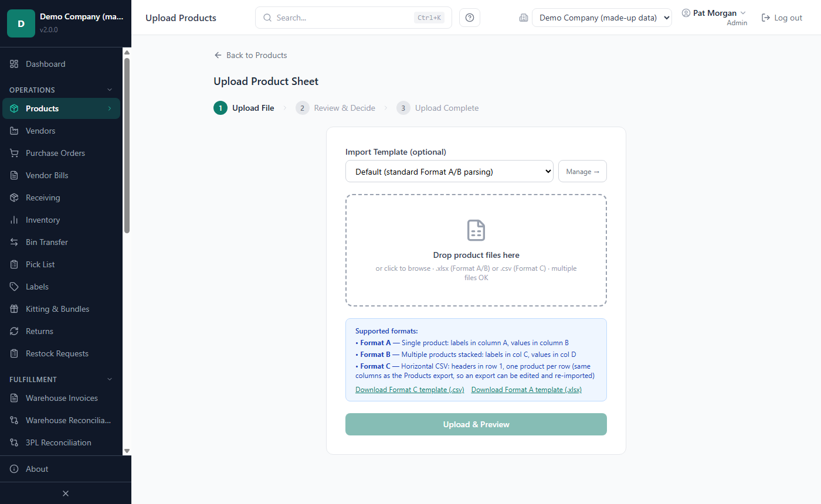Click the Dashboard grid icon in sidebar

coord(14,64)
